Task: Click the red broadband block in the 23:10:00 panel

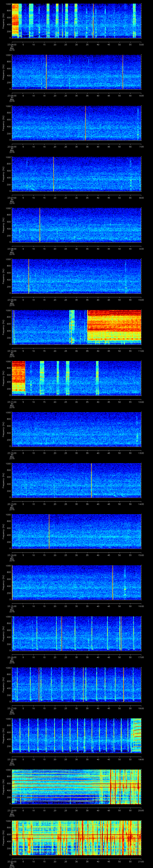Action: point(114,327)
